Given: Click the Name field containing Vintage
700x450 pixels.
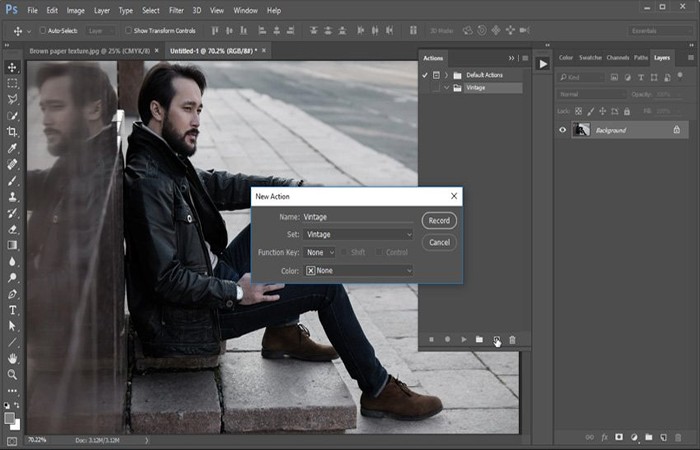Looking at the screenshot, I should click(358, 217).
